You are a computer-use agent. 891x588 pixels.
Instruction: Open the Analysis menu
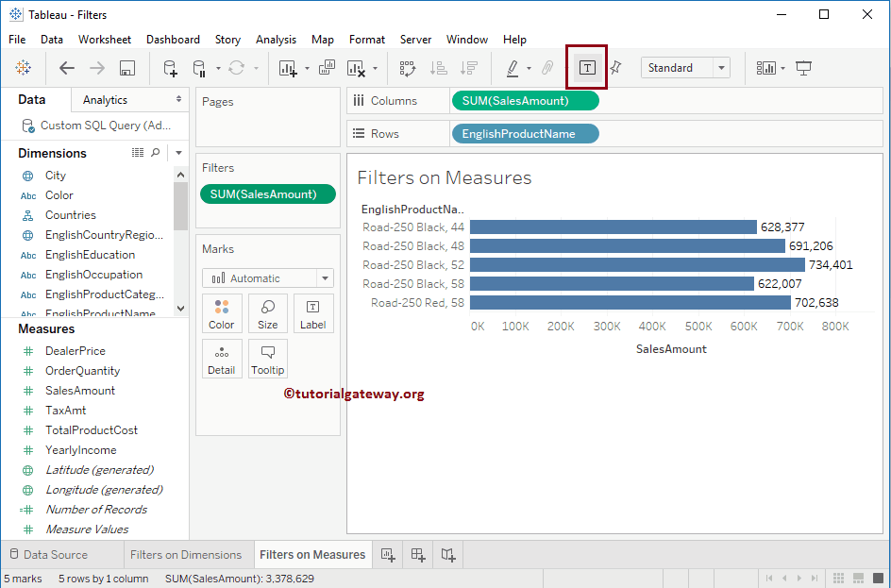[276, 40]
